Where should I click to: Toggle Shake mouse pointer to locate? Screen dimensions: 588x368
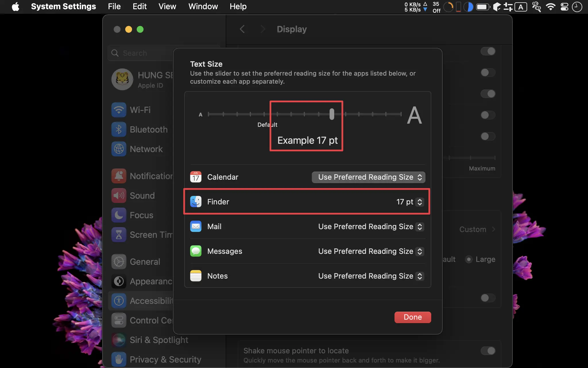coord(488,351)
